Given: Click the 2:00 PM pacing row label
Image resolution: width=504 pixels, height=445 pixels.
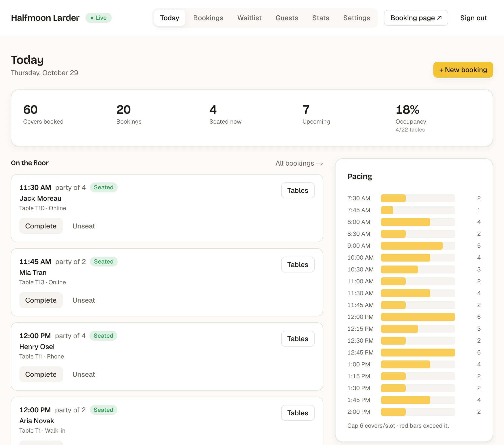Looking at the screenshot, I should click(x=359, y=412).
